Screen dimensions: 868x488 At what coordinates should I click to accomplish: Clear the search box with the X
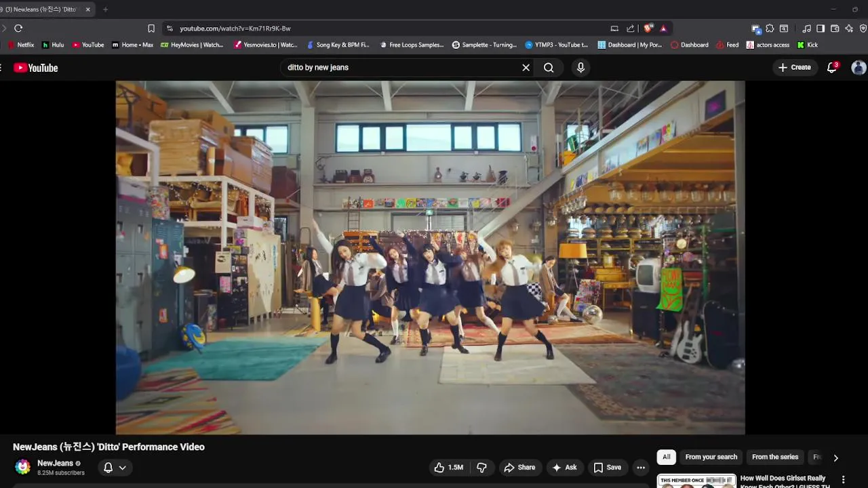coord(526,68)
